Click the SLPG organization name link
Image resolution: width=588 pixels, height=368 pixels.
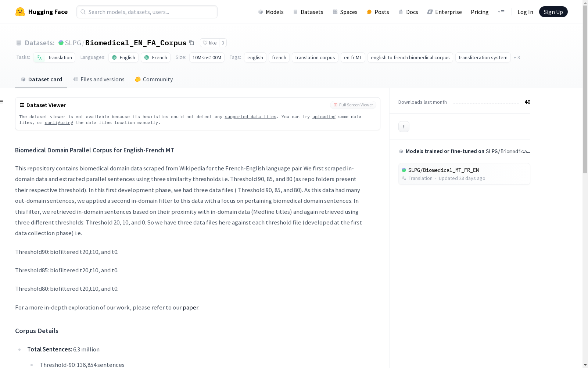click(73, 43)
